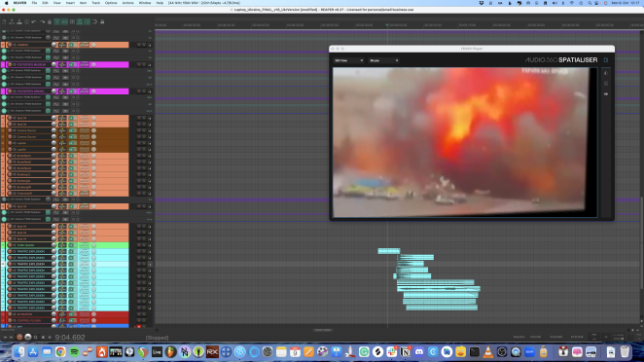Open Project Settings from the toolbar
The image size is (644, 362).
point(26,21)
